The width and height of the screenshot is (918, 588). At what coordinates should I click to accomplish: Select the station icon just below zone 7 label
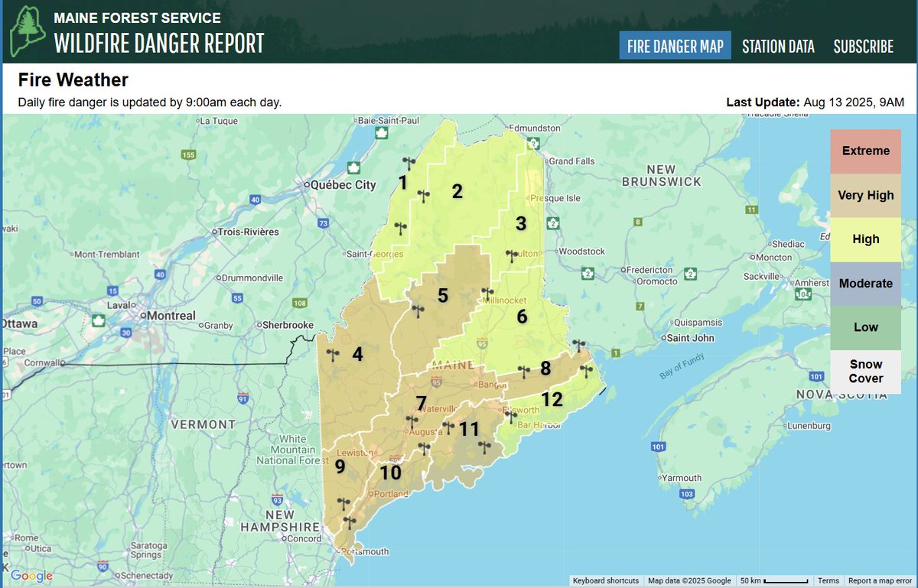(412, 421)
